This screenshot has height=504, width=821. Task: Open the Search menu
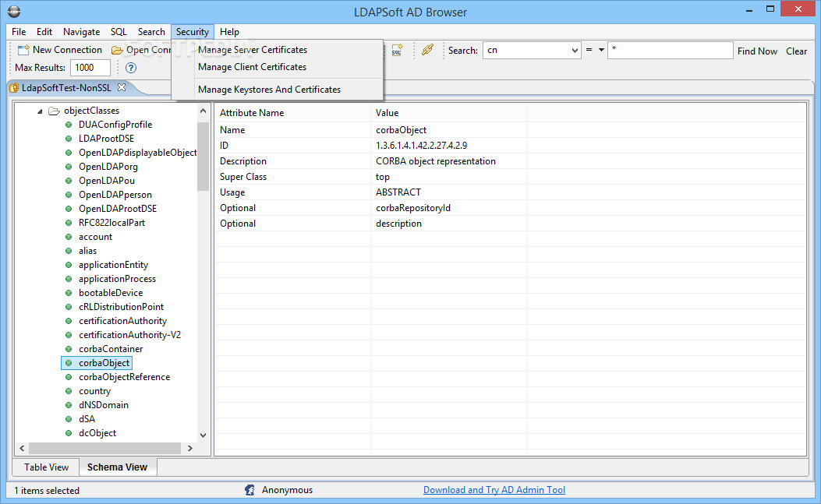[x=151, y=31]
